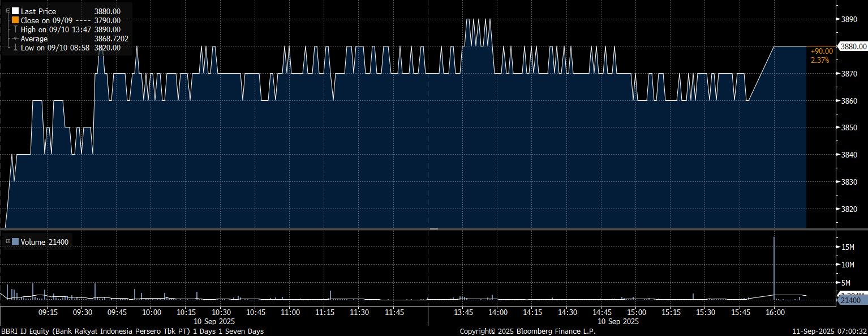
Task: Expand the Volume legend box
Action: point(7,242)
